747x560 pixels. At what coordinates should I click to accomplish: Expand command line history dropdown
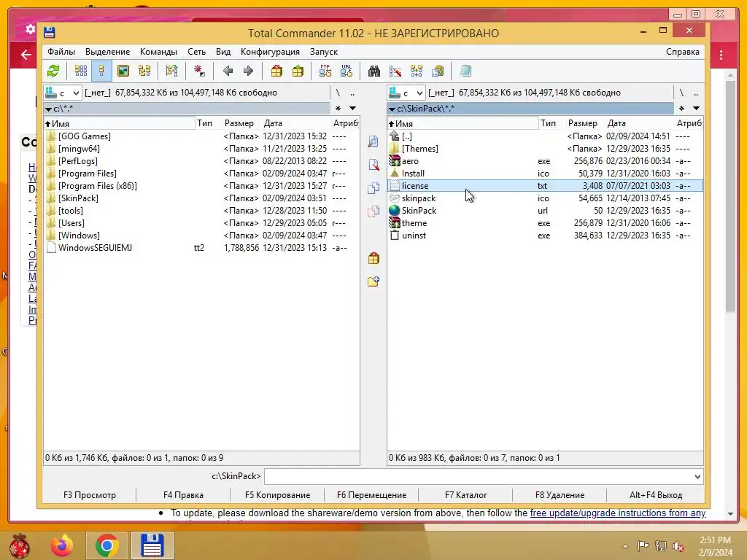pos(697,477)
